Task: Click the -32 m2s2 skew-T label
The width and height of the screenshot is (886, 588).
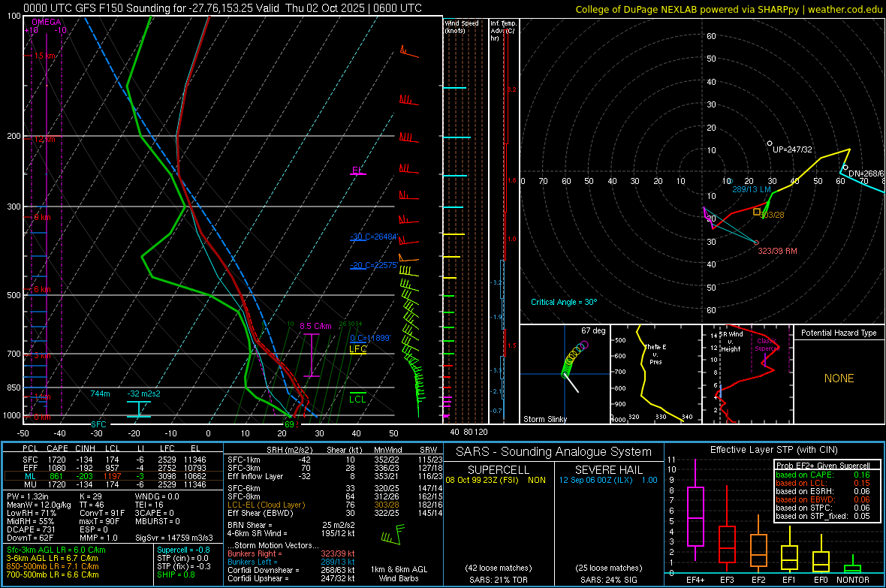Action: [x=143, y=394]
